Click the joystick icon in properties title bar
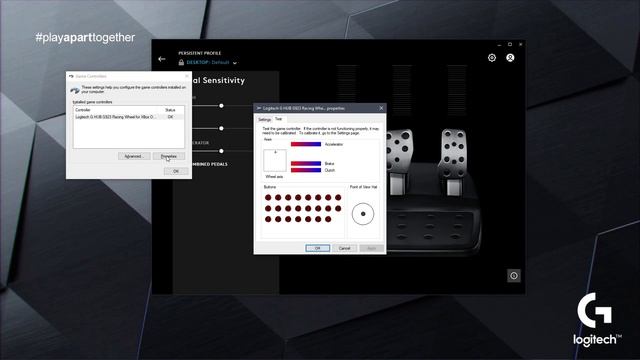This screenshot has height=360, width=640. 259,108
